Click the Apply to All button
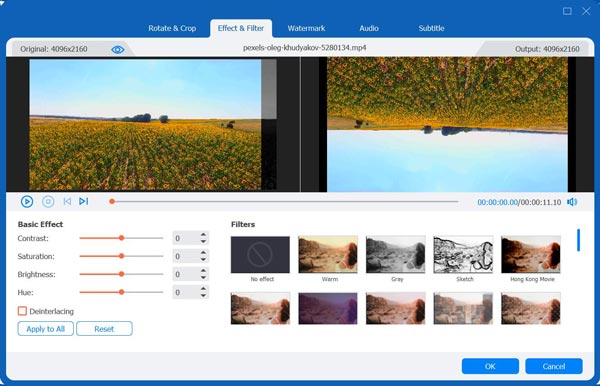 click(46, 329)
